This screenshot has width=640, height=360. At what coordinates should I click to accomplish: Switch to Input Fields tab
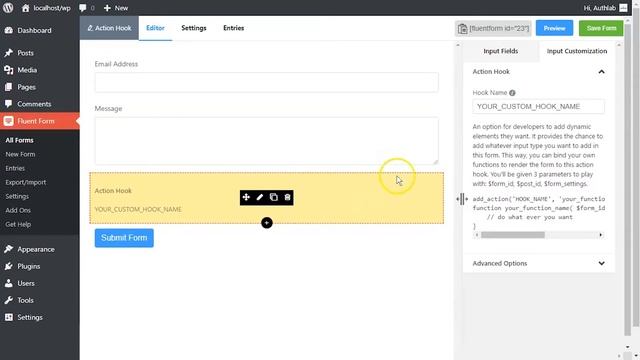coord(500,51)
